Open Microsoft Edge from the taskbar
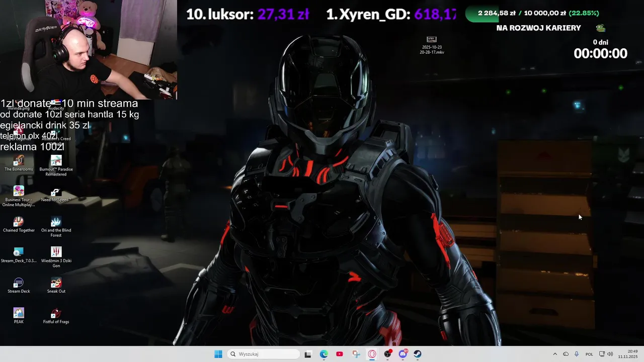Screen dimensions: 644x362 (324, 354)
